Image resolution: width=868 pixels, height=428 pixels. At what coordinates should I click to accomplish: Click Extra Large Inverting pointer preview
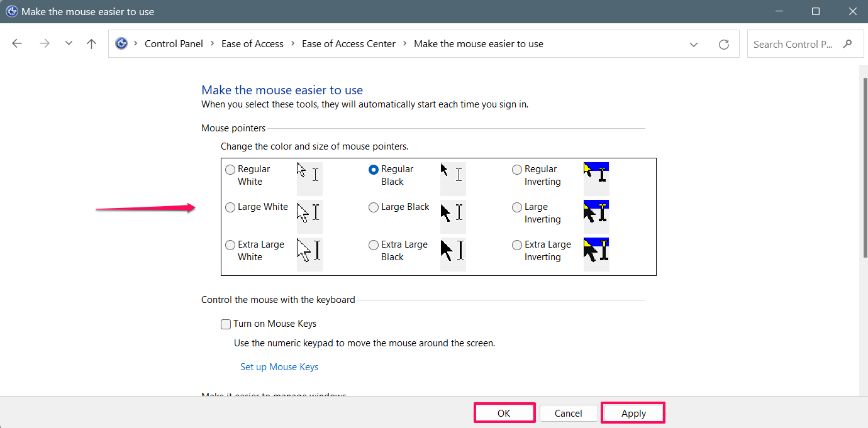coord(596,254)
